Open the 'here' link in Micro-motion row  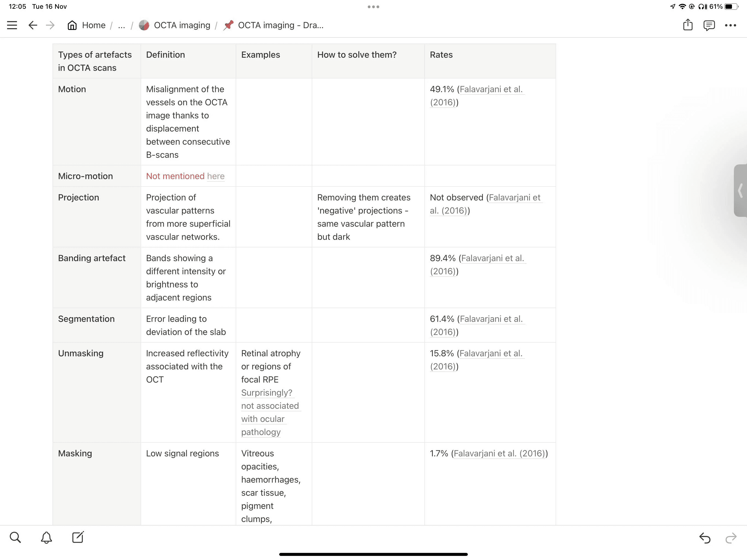click(x=216, y=176)
